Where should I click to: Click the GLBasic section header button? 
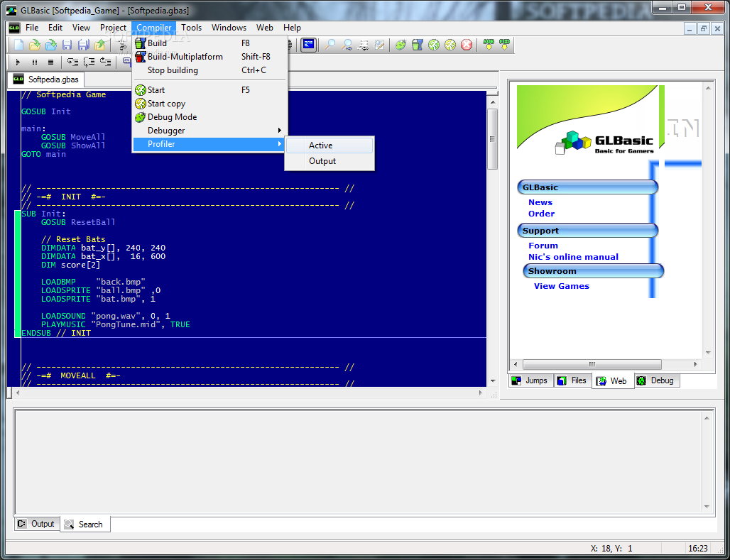587,187
